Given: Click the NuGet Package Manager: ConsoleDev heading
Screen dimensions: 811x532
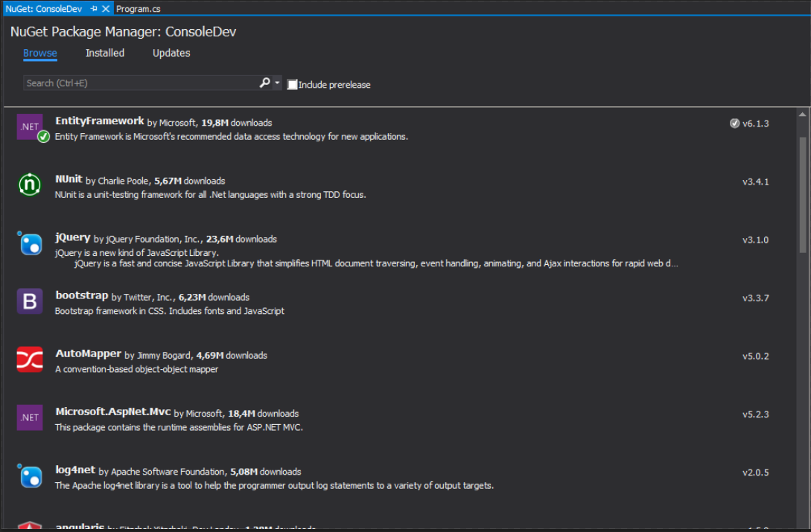Looking at the screenshot, I should tap(123, 31).
